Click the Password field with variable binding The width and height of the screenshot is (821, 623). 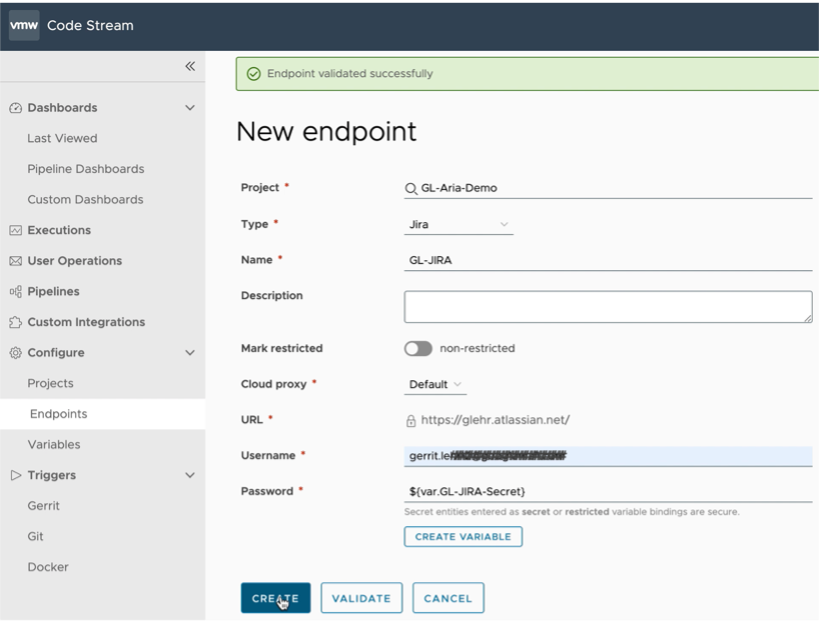pyautogui.click(x=608, y=492)
